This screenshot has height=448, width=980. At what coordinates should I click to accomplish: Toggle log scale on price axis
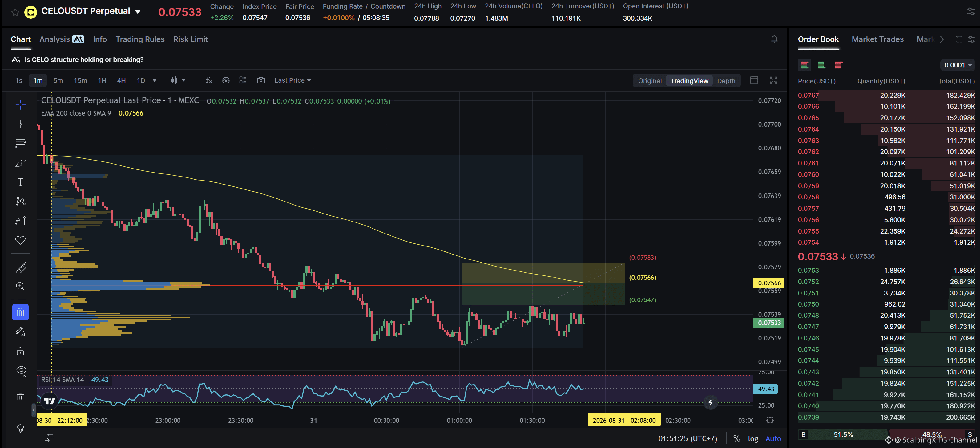click(x=753, y=438)
